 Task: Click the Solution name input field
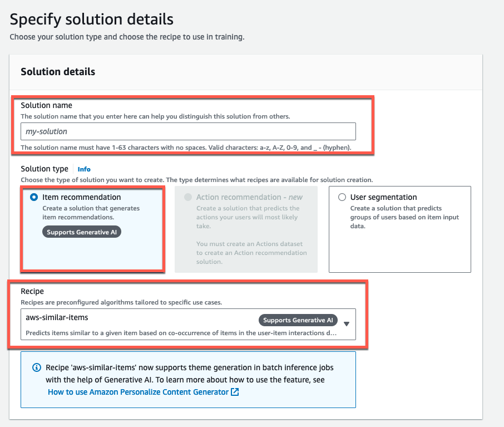coord(188,131)
